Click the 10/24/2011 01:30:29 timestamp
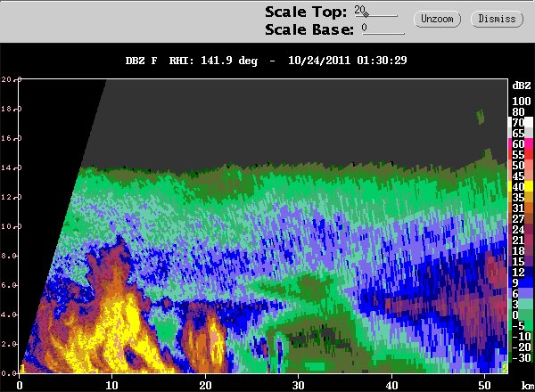The image size is (535, 392). (348, 61)
